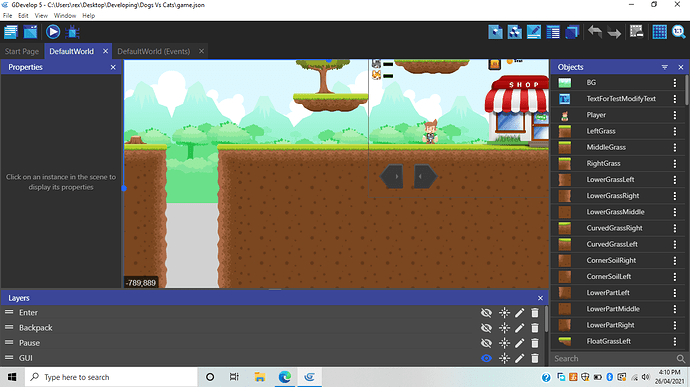Close the Objects panel
Viewport: 690px width, 387px height.
tap(681, 67)
